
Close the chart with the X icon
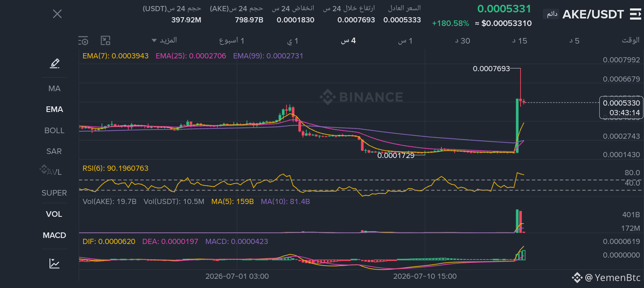point(57,14)
